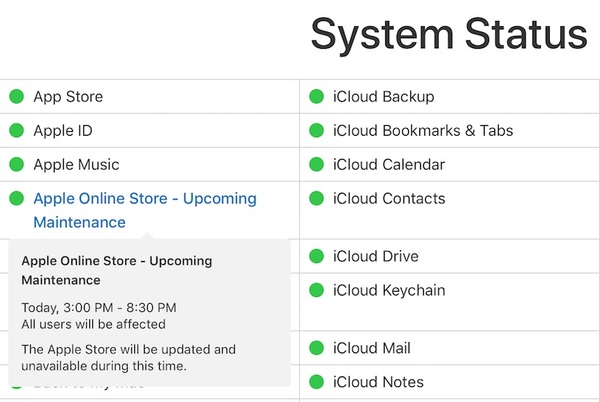The height and width of the screenshot is (402, 600).
Task: Select the iCloud Drive service label
Action: coord(375,256)
